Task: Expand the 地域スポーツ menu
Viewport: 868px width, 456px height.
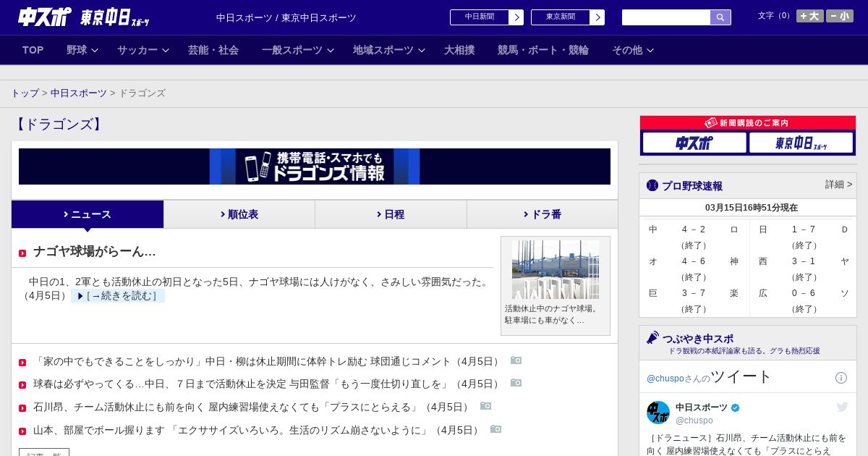Action: point(388,50)
